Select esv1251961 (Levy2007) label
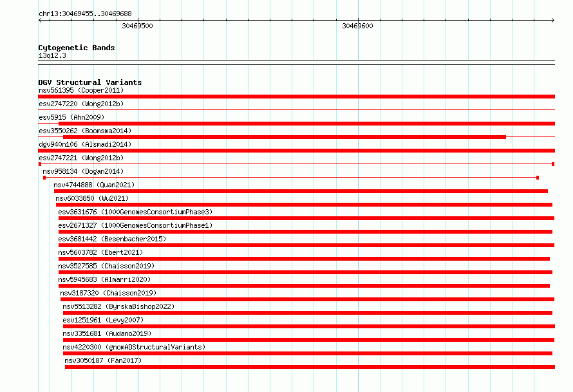Screen dimensions: 573x392 click(x=103, y=320)
